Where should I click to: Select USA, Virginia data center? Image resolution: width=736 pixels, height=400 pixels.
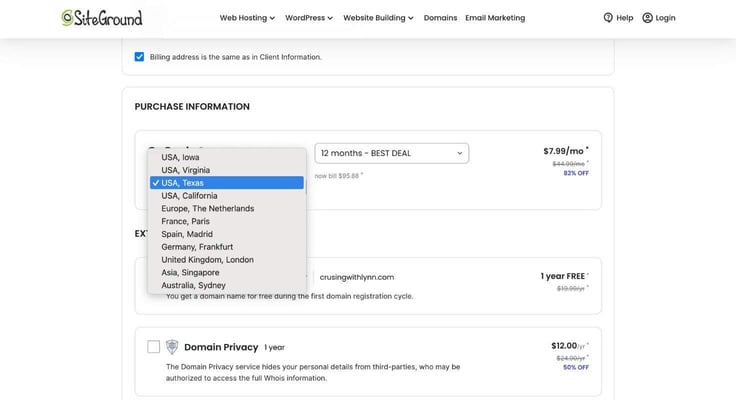click(227, 170)
